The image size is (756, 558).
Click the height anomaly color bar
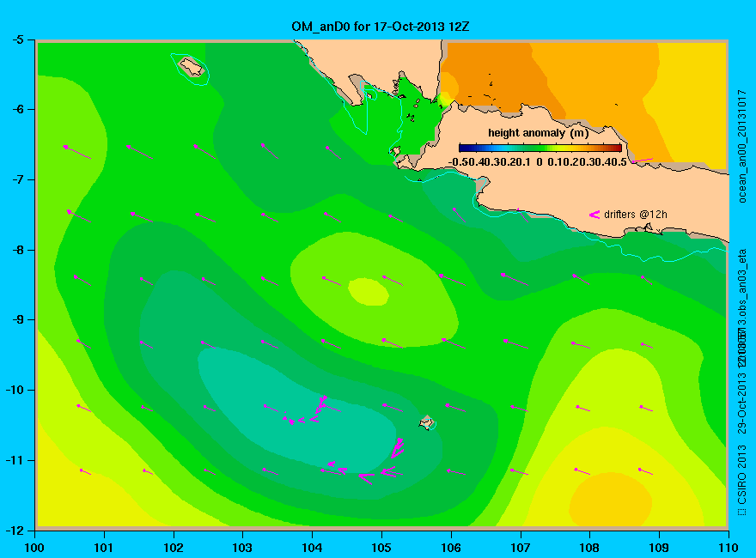click(x=540, y=149)
